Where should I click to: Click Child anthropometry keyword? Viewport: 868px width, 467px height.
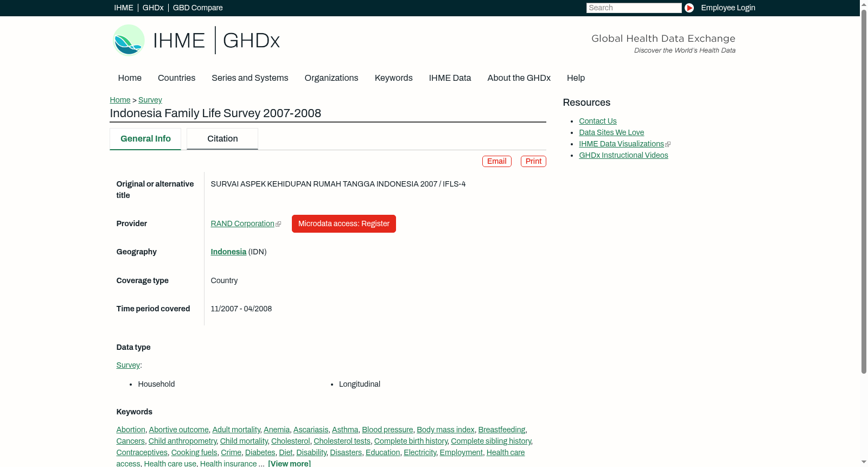[x=182, y=441]
